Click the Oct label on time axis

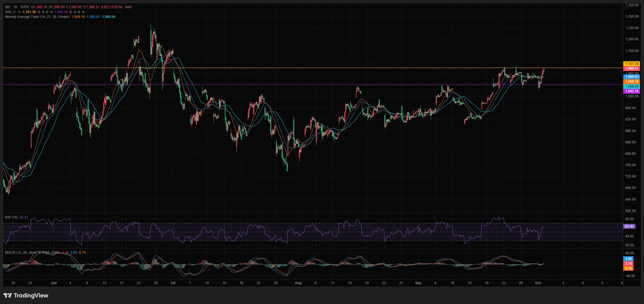pyautogui.click(x=538, y=283)
